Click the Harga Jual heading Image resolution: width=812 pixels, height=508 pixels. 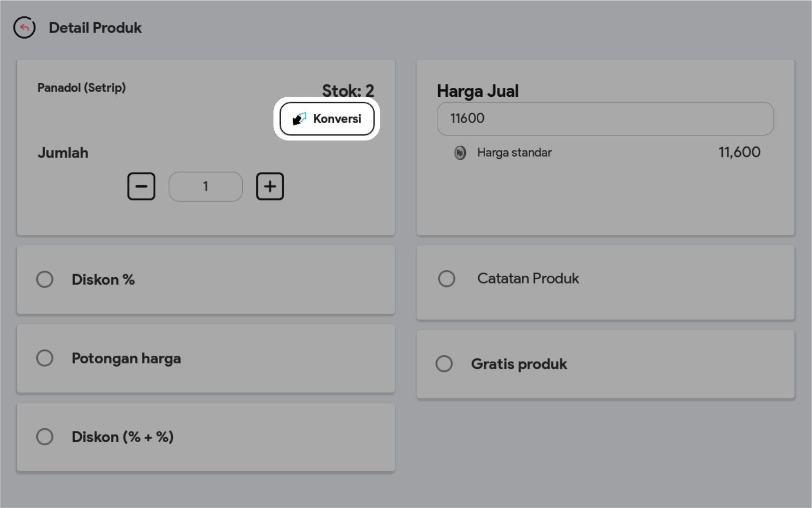point(478,91)
